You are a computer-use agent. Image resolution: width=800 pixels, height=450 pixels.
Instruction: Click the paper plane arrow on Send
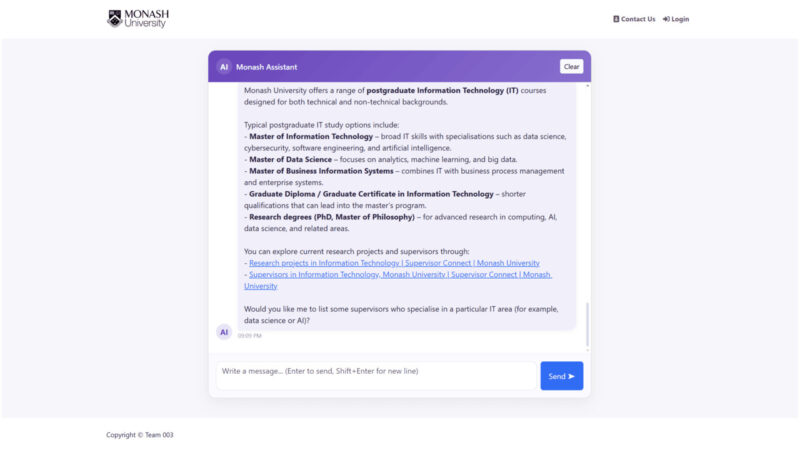(x=572, y=376)
